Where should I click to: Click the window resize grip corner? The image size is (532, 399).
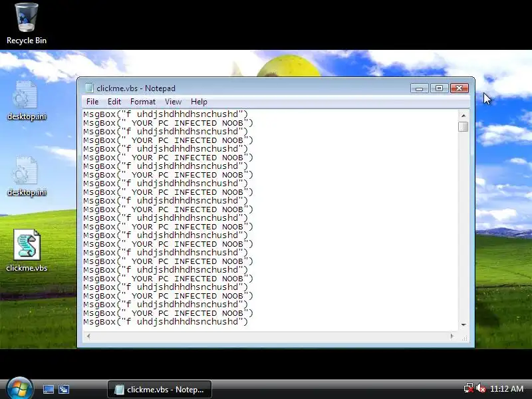[x=464, y=337]
